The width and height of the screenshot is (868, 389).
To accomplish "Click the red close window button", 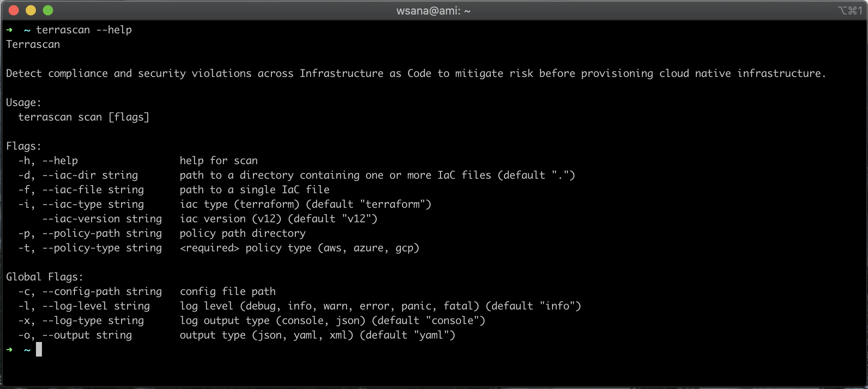I will pyautogui.click(x=14, y=10).
